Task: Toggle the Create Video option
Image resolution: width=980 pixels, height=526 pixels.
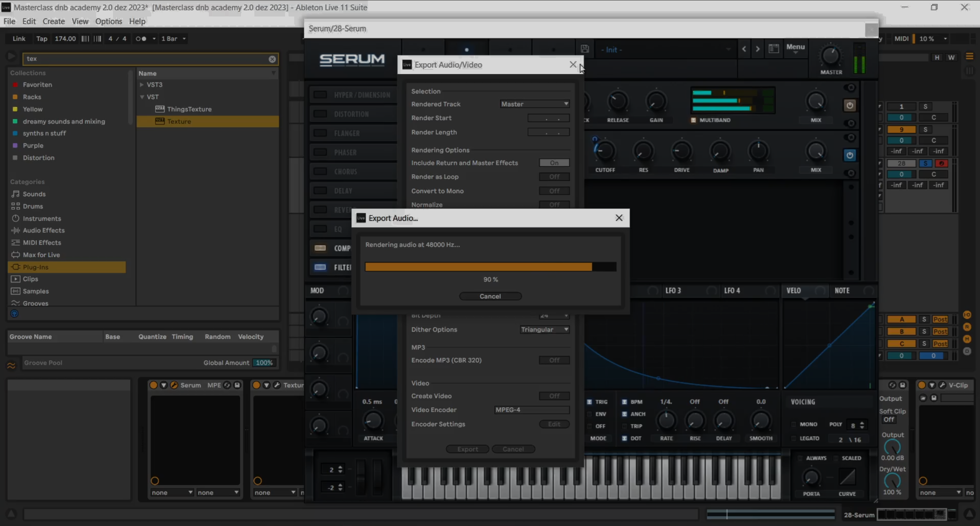Action: coord(554,396)
